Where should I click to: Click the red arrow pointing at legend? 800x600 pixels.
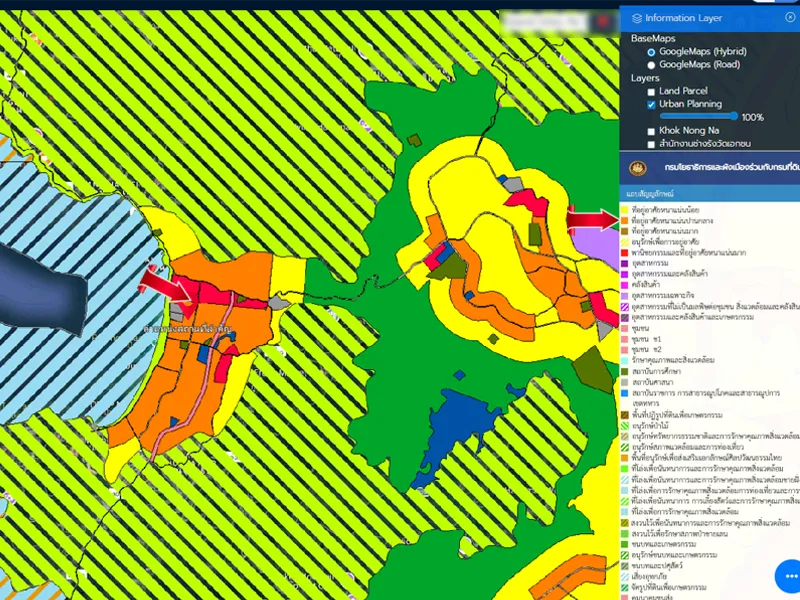pos(591,217)
